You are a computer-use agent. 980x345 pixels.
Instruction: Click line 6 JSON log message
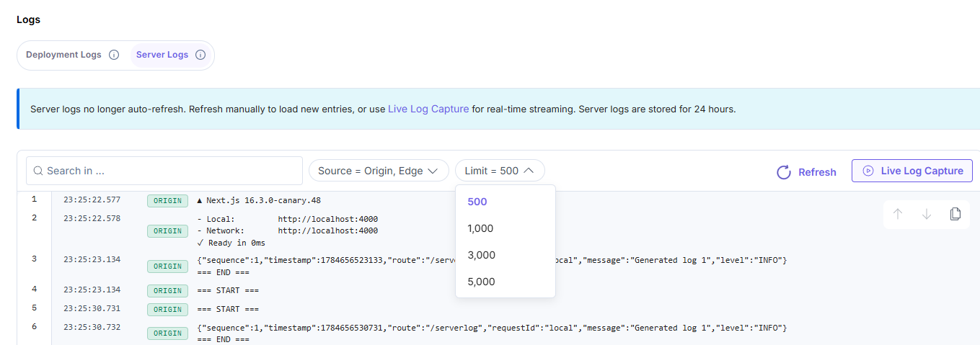click(x=491, y=328)
